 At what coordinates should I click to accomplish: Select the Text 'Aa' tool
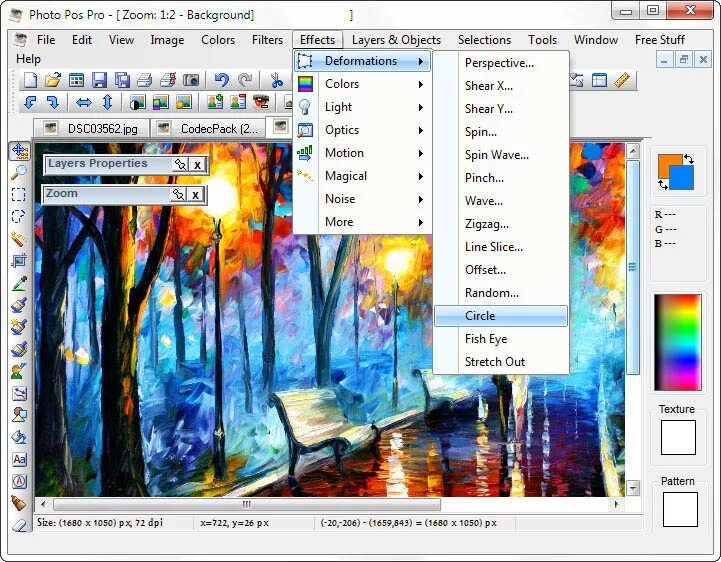coord(19,459)
